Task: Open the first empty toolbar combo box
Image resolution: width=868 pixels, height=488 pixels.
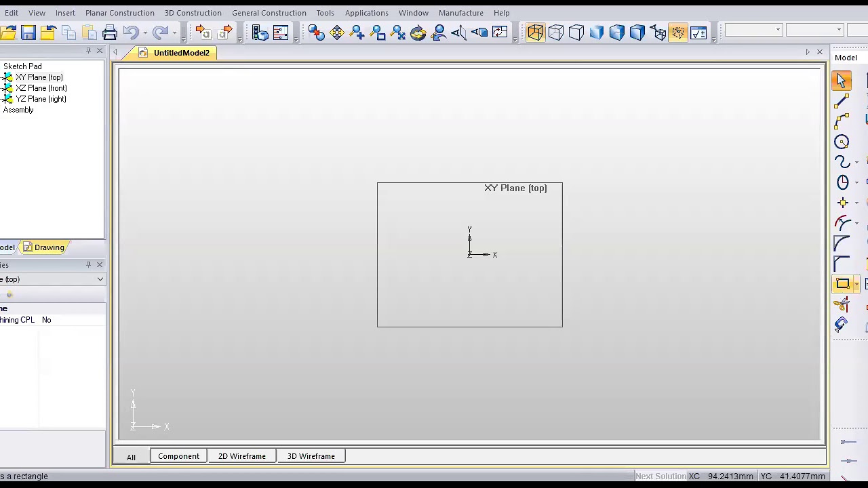Action: point(753,30)
